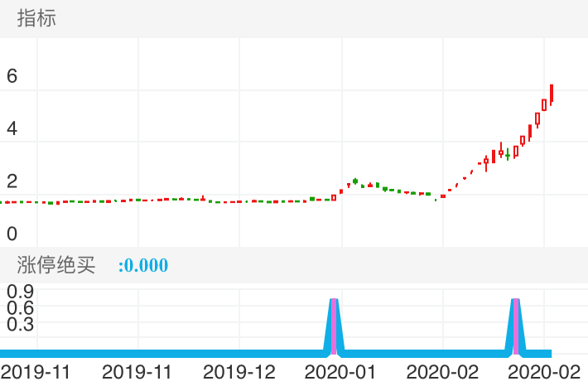
Task: Click the price axis label 4
Action: point(12,128)
